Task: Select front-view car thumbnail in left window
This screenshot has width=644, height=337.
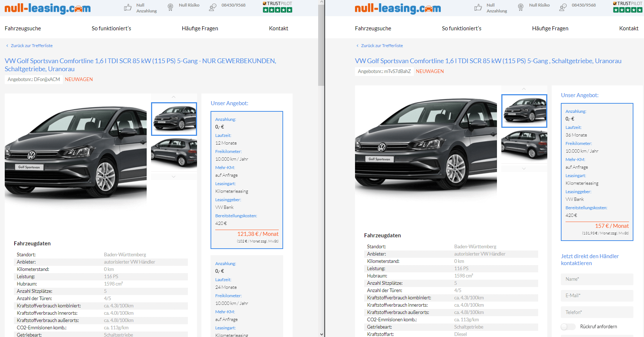Action: (174, 119)
